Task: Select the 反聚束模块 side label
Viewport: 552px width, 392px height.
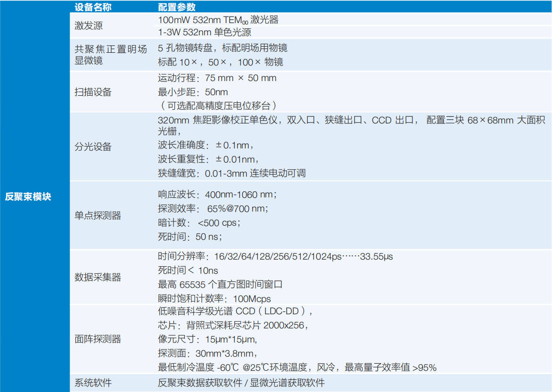Action: coord(28,197)
